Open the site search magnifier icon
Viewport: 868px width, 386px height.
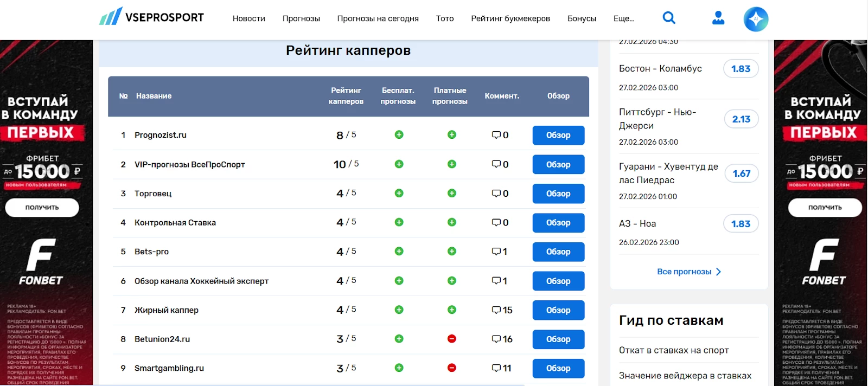(x=669, y=18)
